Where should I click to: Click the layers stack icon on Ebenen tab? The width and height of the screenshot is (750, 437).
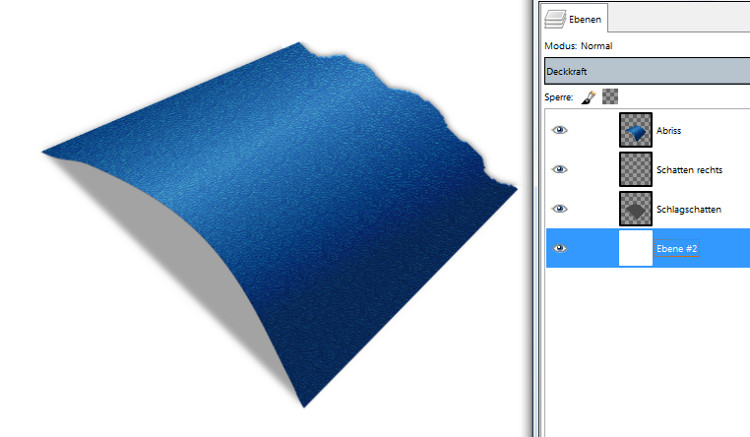[554, 18]
